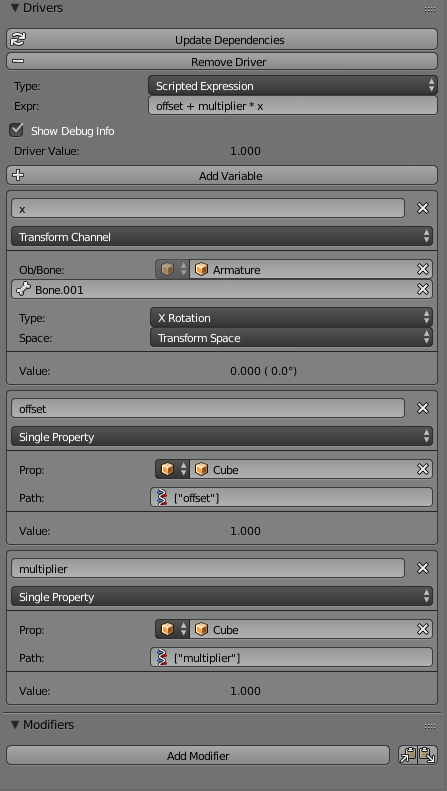Click the Drivers panel drag grip
Screen dimensions: 447x791
pyautogui.click(x=430, y=9)
